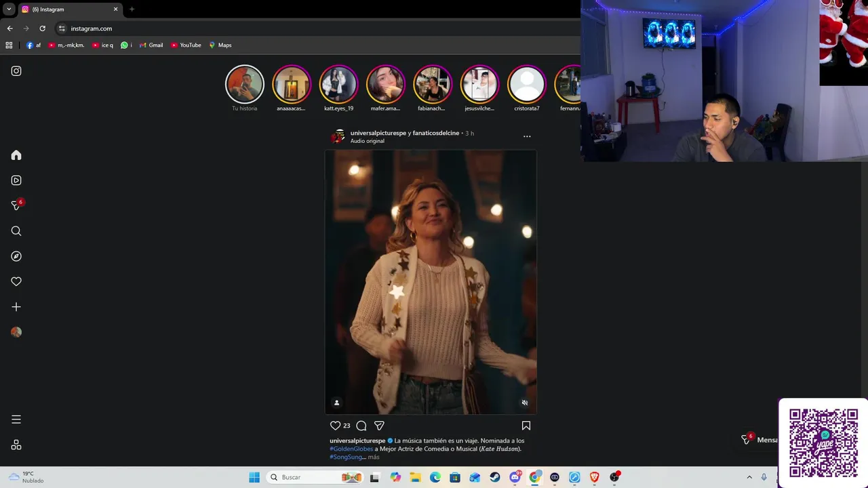
Task: Unmute the video sound
Action: click(x=524, y=403)
